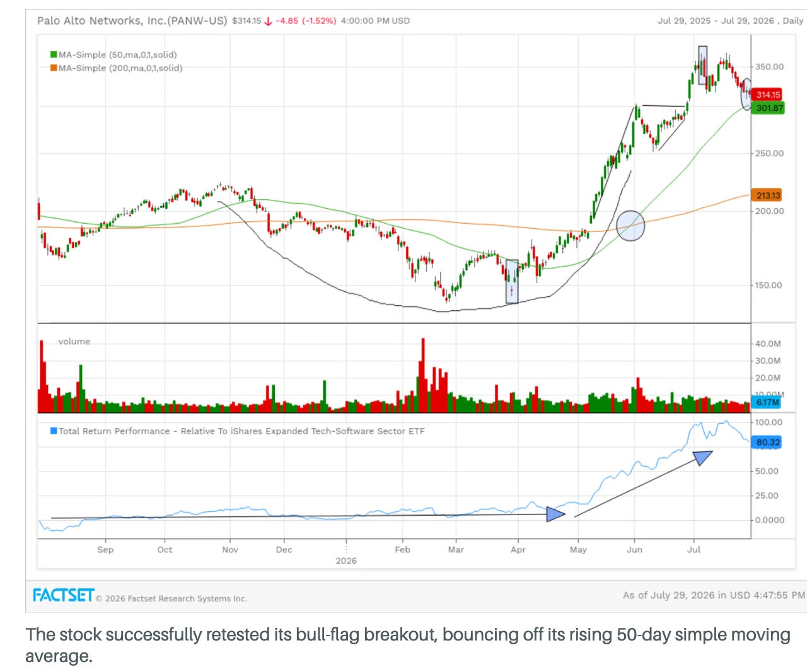Click the Dec month label on time axis
Screen dimensions: 812x667
[x=284, y=550]
